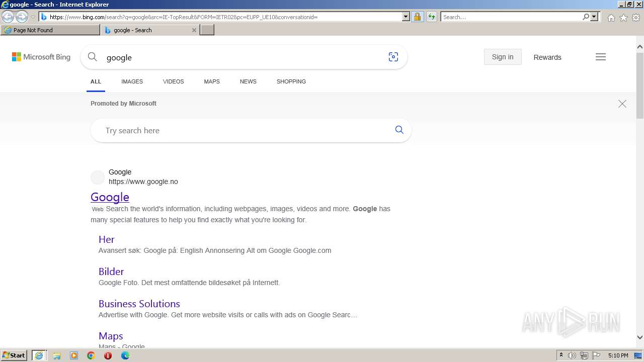The width and height of the screenshot is (644, 362).
Task: Launch Opera from the taskbar
Action: pyautogui.click(x=108, y=355)
